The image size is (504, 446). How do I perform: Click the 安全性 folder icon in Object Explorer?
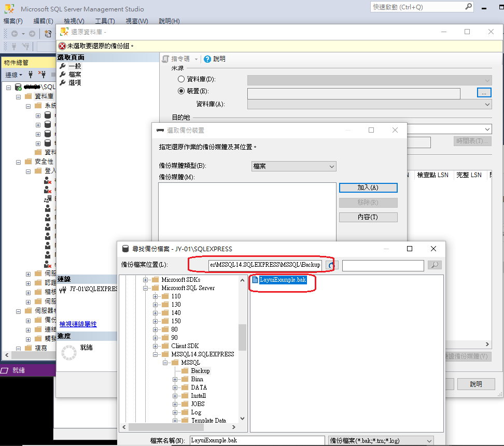(x=29, y=162)
